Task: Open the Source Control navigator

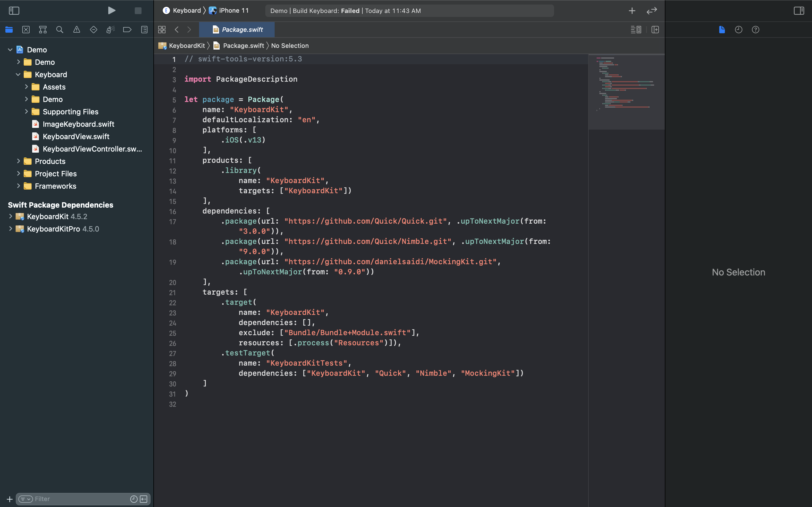Action: click(x=26, y=30)
